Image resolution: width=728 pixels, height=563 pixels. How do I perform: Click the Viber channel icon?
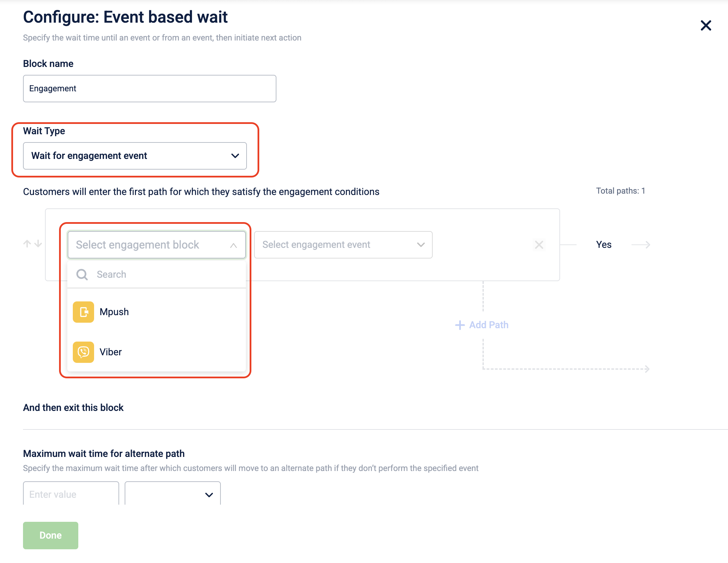[83, 352]
